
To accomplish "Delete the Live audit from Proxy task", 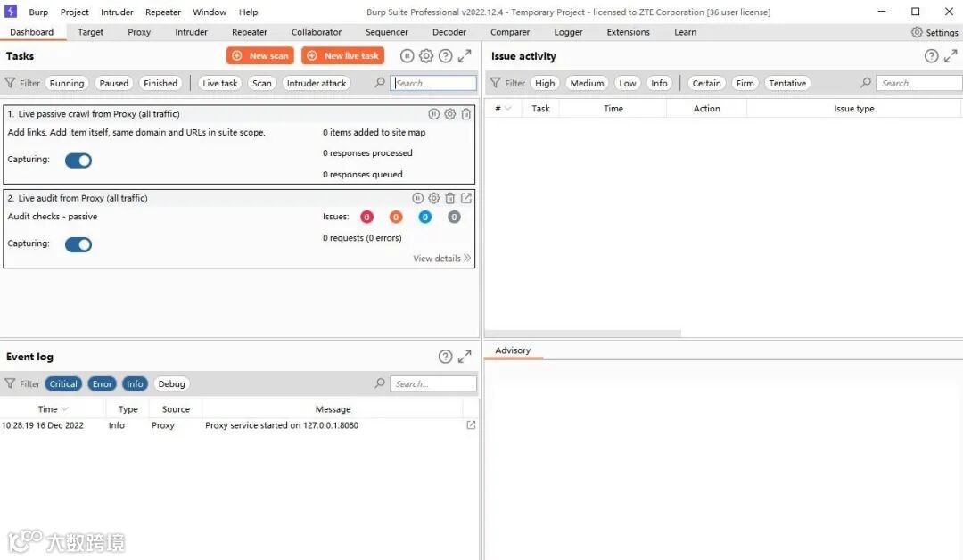I will (x=450, y=198).
